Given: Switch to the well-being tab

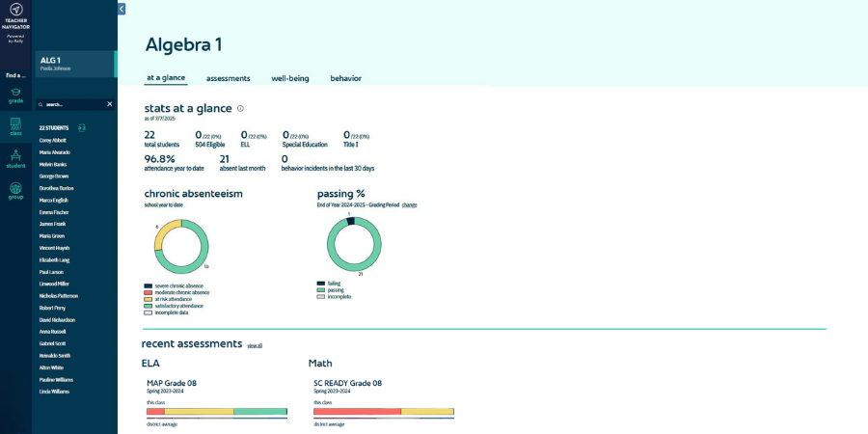Looking at the screenshot, I should [290, 78].
